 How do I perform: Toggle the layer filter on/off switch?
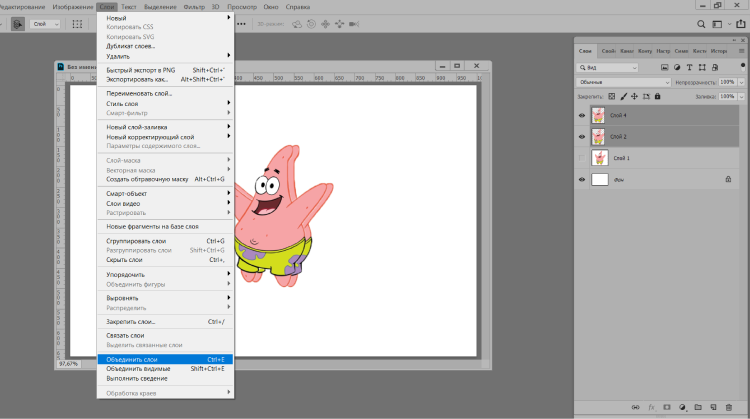[742, 66]
